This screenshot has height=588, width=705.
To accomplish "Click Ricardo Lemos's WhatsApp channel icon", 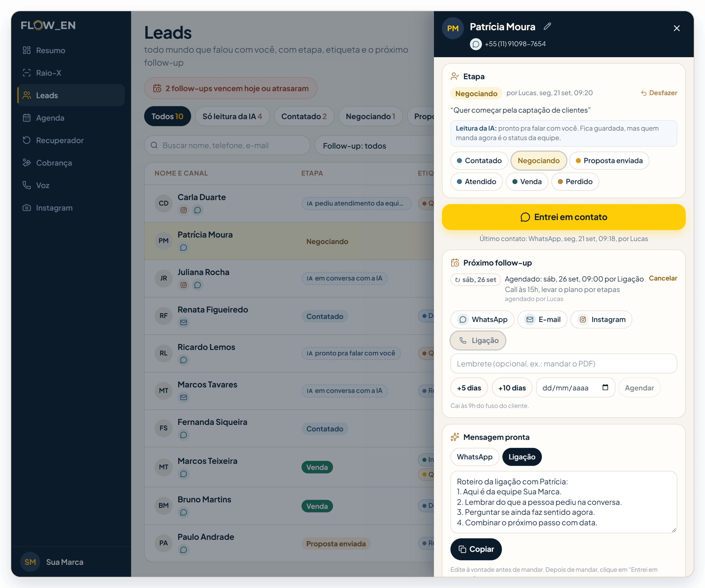I will pyautogui.click(x=183, y=360).
